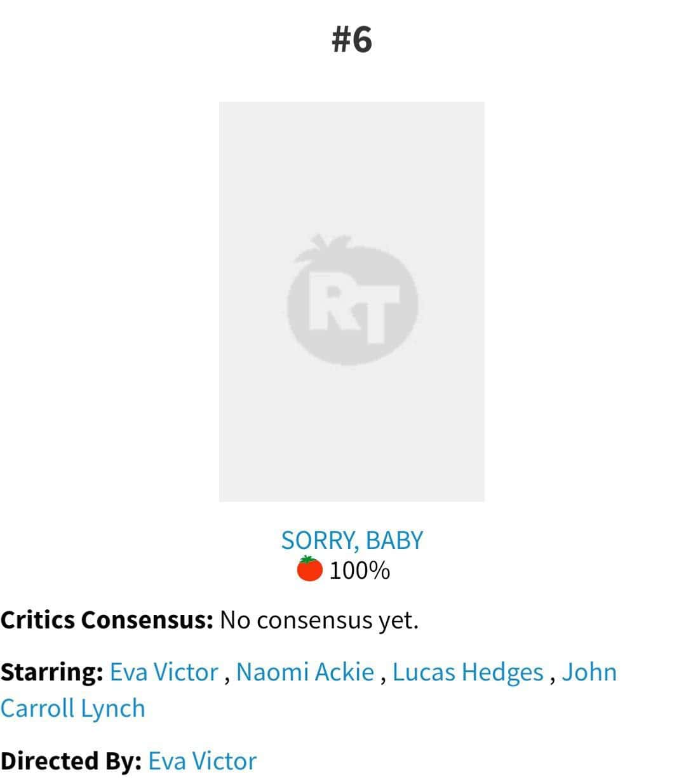
Task: Open Naomi Ackie's actor page
Action: point(305,672)
